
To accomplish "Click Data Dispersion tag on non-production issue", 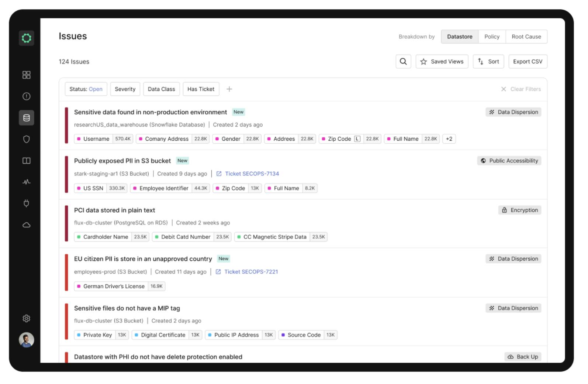I will coord(513,112).
